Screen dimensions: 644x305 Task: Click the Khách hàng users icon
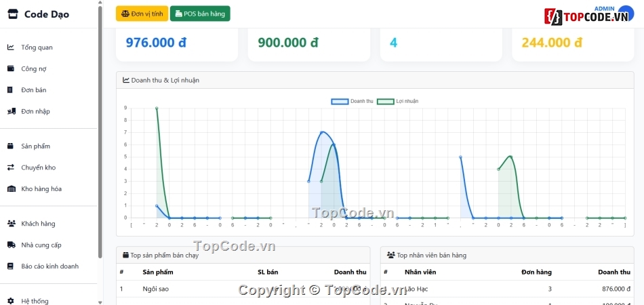[12, 224]
